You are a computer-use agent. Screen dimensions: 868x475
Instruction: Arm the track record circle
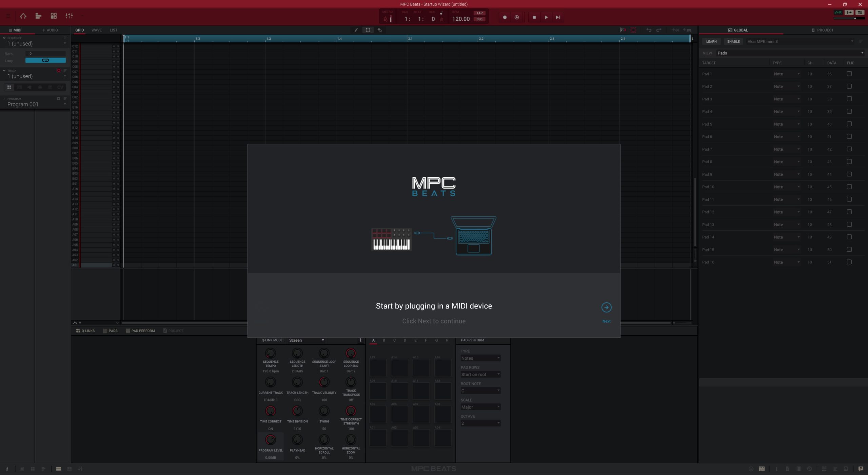click(59, 71)
